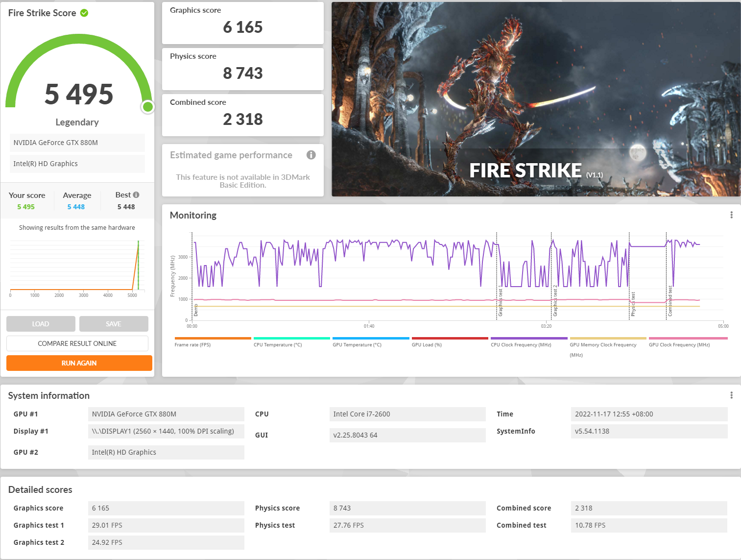Toggle the CPU Clock Frequency (MHz) legend series
Image resolution: width=741 pixels, height=560 pixels.
pyautogui.click(x=529, y=342)
